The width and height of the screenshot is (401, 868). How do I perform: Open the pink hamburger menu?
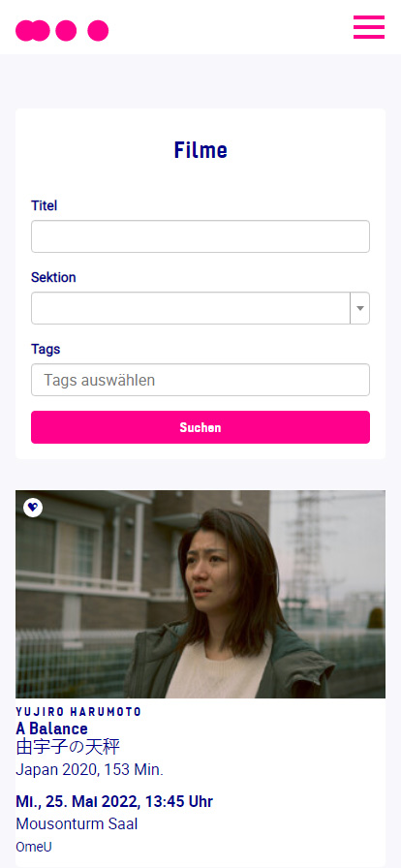click(369, 27)
